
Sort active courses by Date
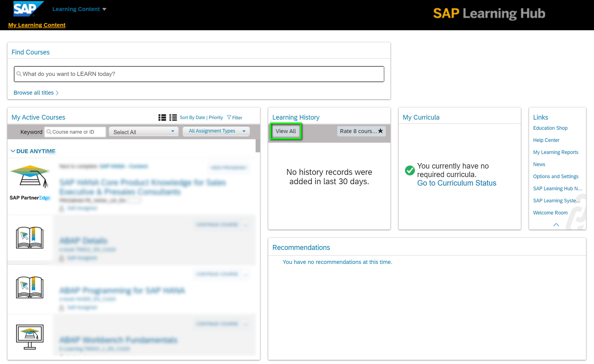pyautogui.click(x=192, y=117)
